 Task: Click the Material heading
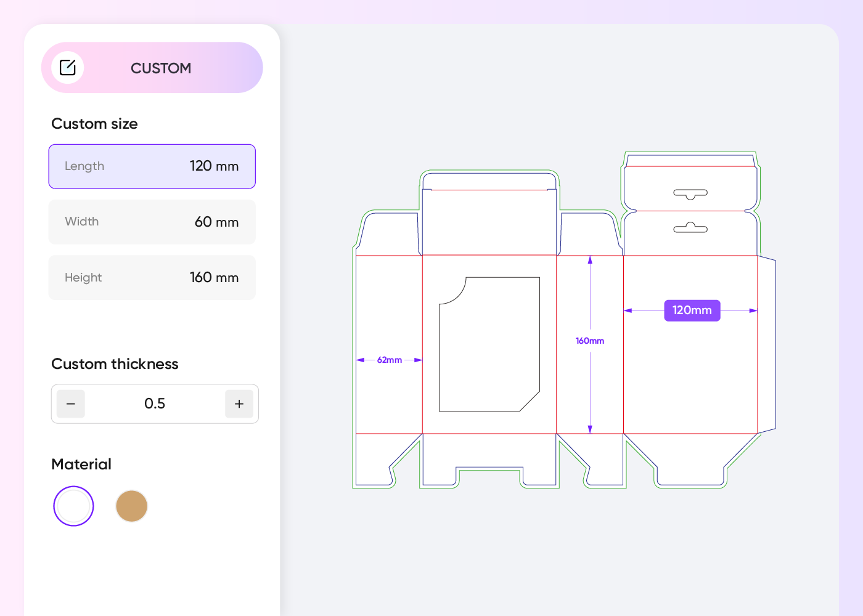click(81, 464)
